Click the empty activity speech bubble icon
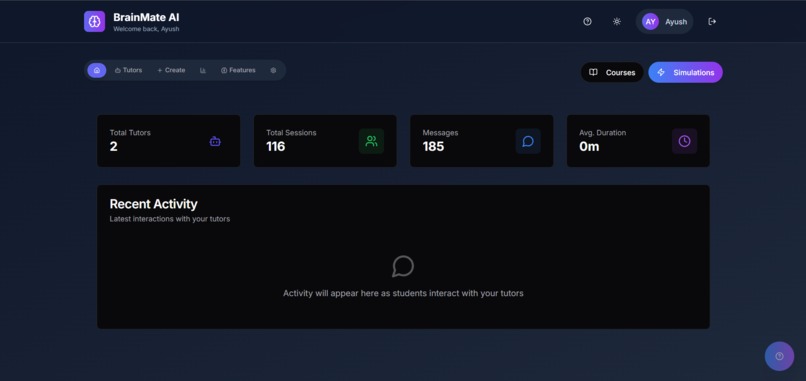 tap(403, 266)
